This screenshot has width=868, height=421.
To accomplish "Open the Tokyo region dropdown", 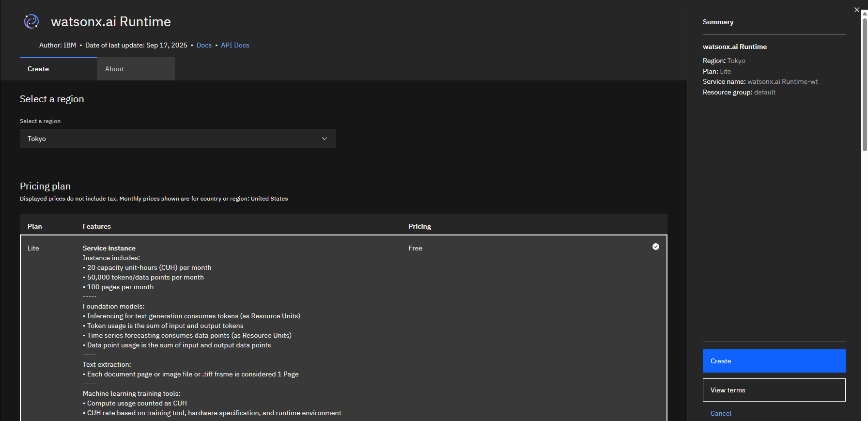I will (x=178, y=139).
